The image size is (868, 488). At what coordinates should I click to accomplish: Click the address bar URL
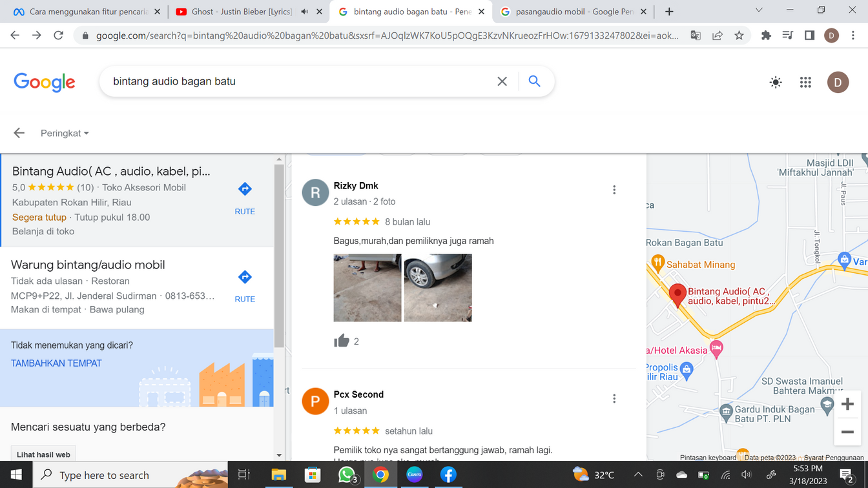(x=387, y=36)
